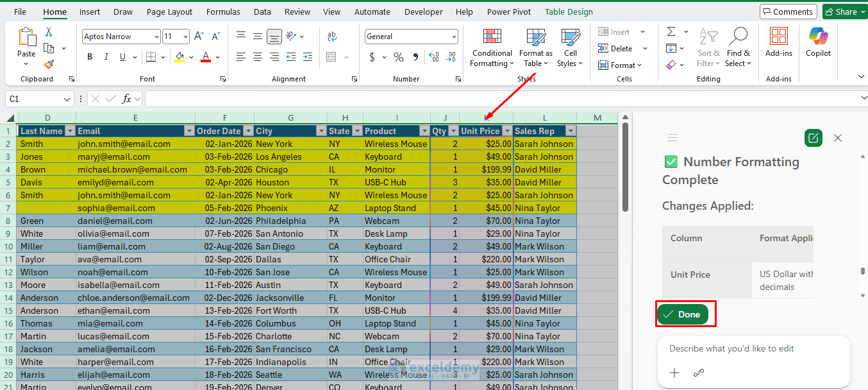Screen dimensions: 868x390
Task: Toggle Bold formatting
Action: point(90,57)
